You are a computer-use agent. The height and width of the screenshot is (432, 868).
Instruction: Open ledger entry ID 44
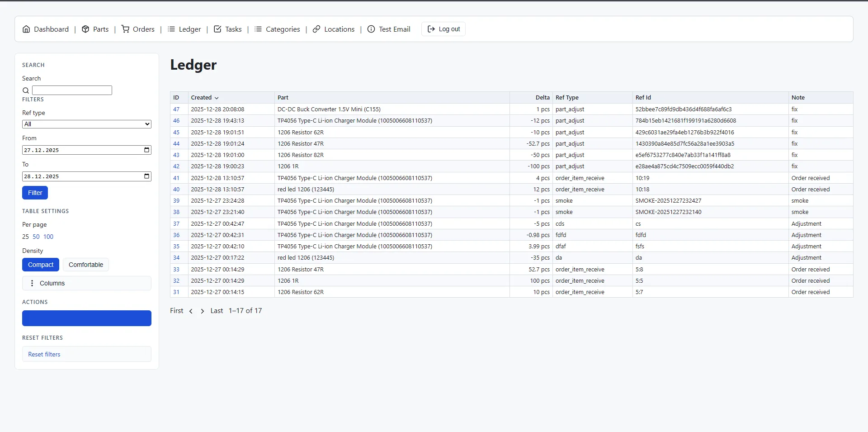tap(176, 143)
